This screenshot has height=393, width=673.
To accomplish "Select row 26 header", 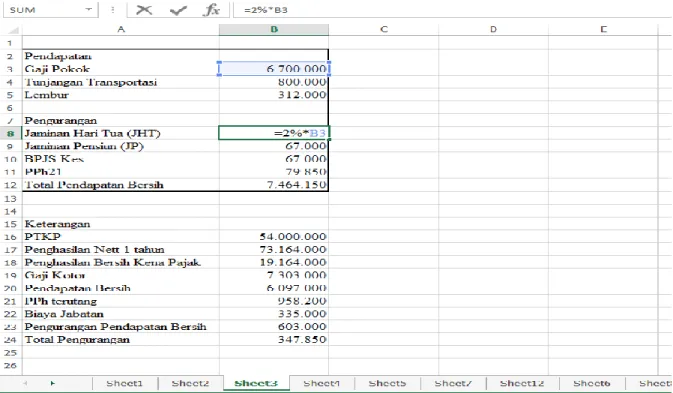I will (x=11, y=366).
